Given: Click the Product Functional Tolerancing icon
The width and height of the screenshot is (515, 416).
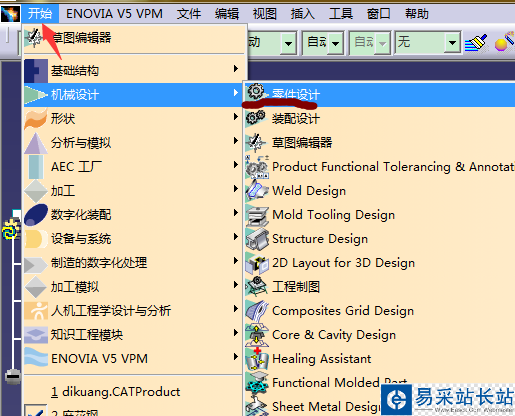Looking at the screenshot, I should pos(257,167).
